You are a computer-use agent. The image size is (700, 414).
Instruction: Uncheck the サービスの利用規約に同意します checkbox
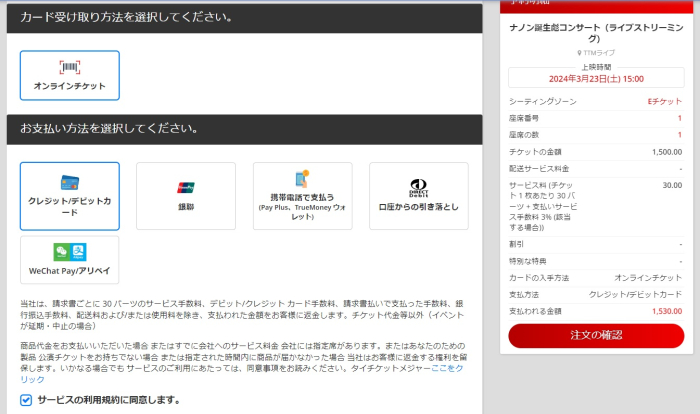[27, 400]
